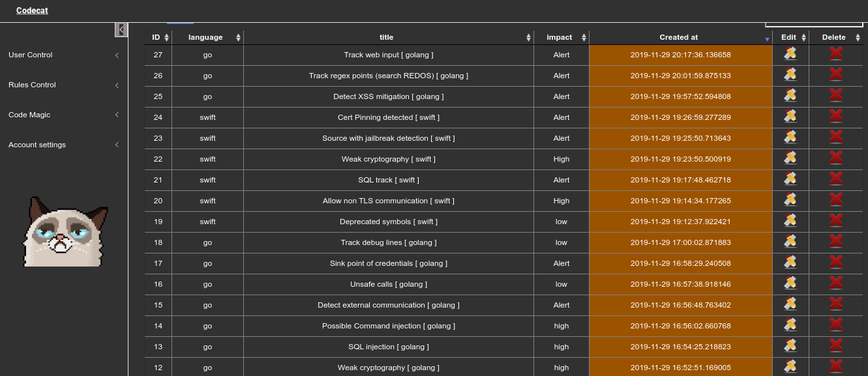Edit the Deprecated symbols swift rule
Viewport: 868px width, 376px height.
point(790,222)
